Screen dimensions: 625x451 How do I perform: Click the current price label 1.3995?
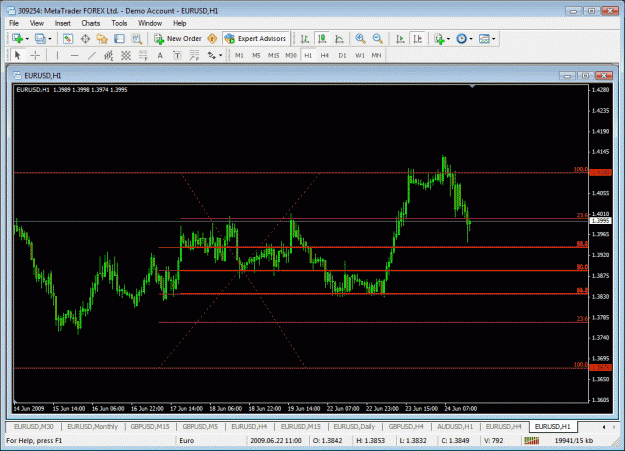(x=601, y=221)
